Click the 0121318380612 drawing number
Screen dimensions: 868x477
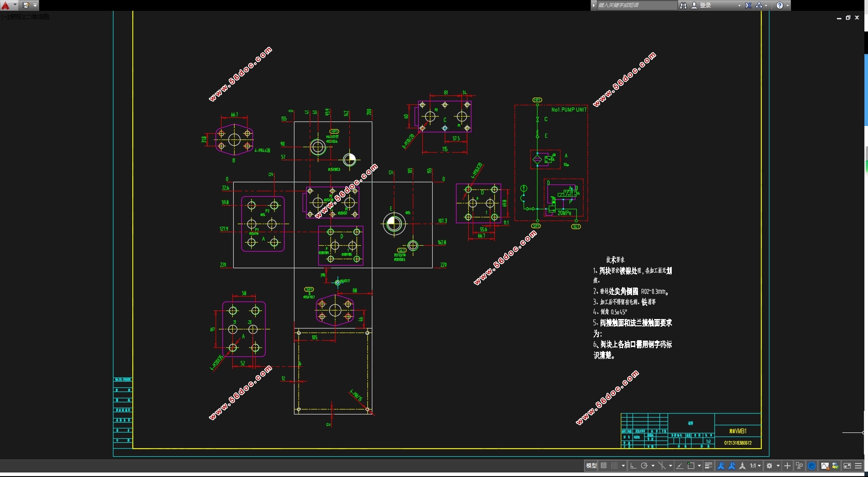click(738, 443)
